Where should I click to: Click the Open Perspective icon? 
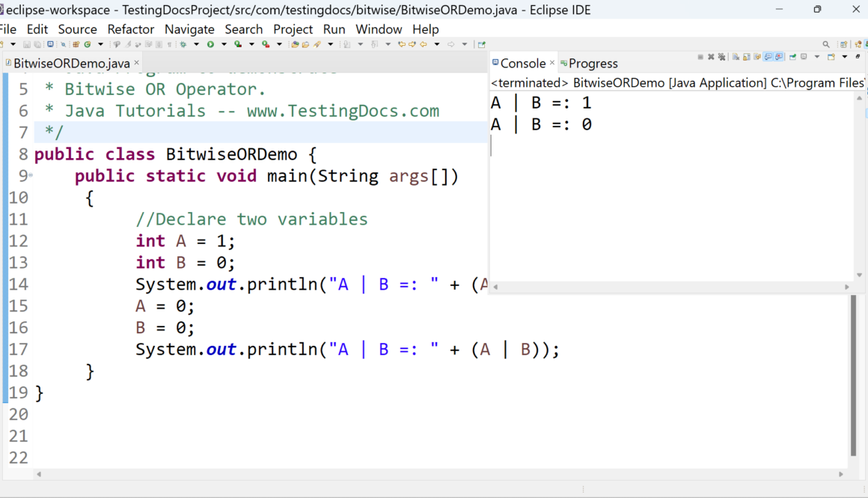pyautogui.click(x=844, y=45)
